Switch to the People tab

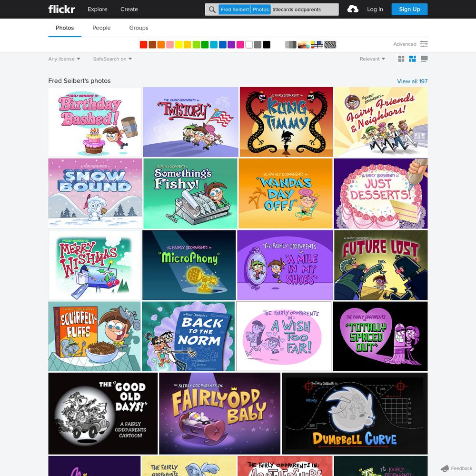pyautogui.click(x=101, y=28)
